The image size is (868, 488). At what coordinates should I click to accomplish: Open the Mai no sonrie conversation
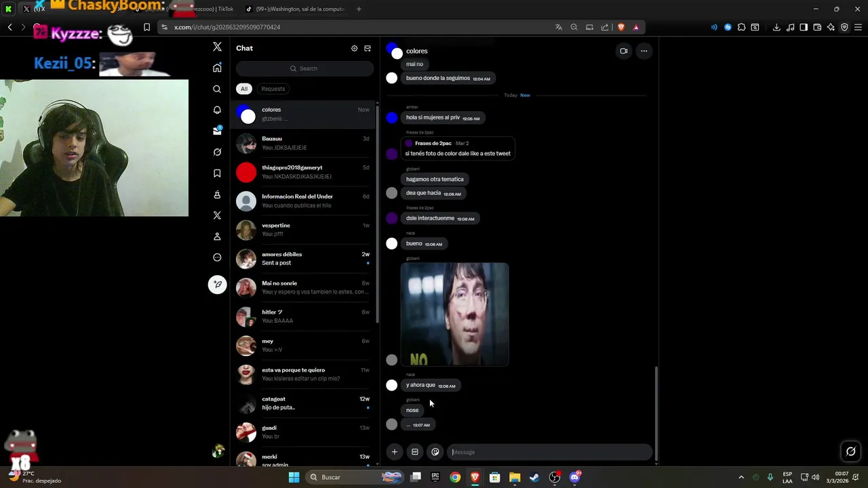pyautogui.click(x=303, y=287)
